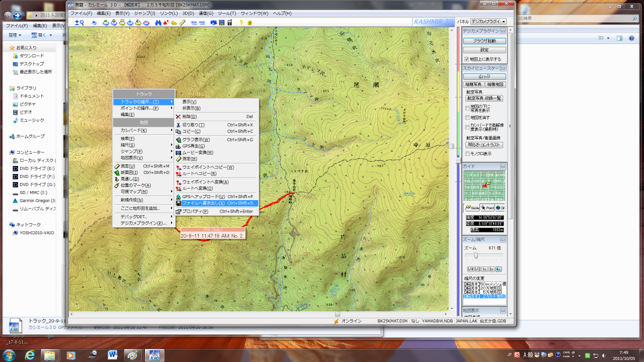Screen dimensions: 644x362
Task: Click the binoculars search icon in toolbar
Action: click(158, 23)
